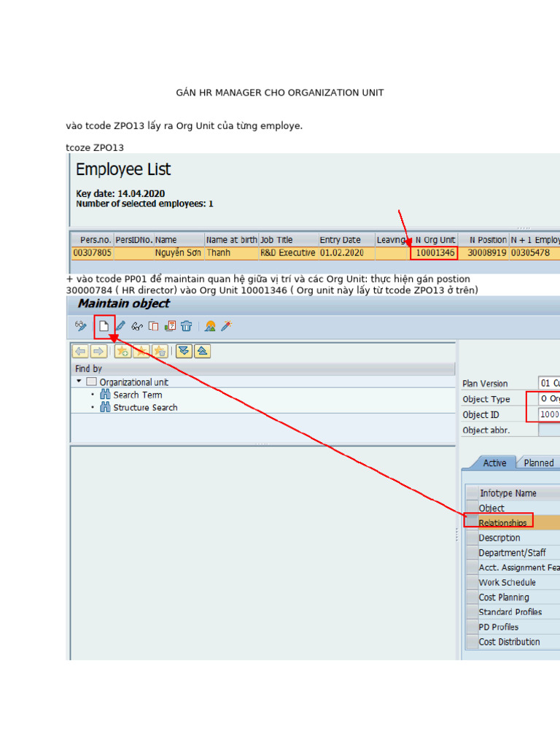
Task: Expand all nodes with the down-arrows button
Action: (x=184, y=352)
